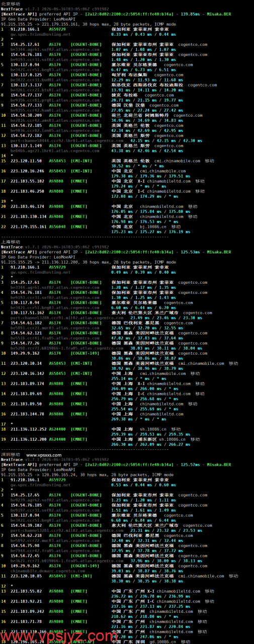This screenshot has height=644, width=254.
Task: Select hop IP 154.54.77.137
Action: pyautogui.click(x=25, y=95)
